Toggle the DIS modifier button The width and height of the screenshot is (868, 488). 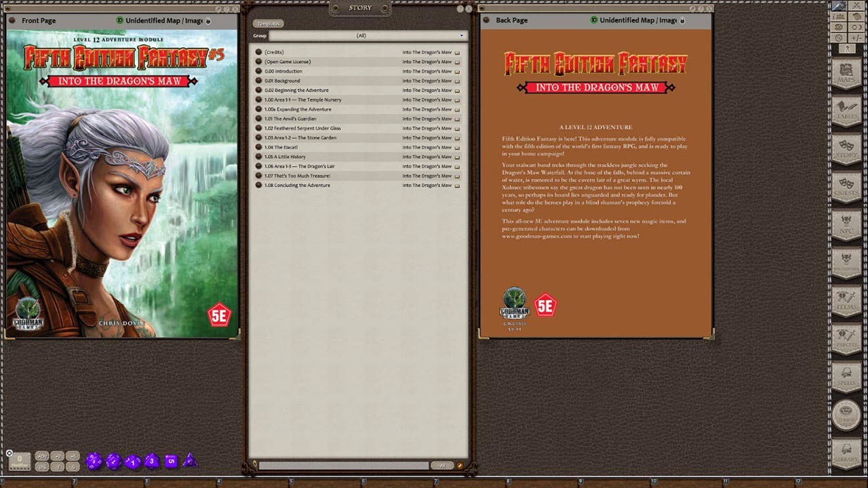pyautogui.click(x=42, y=466)
